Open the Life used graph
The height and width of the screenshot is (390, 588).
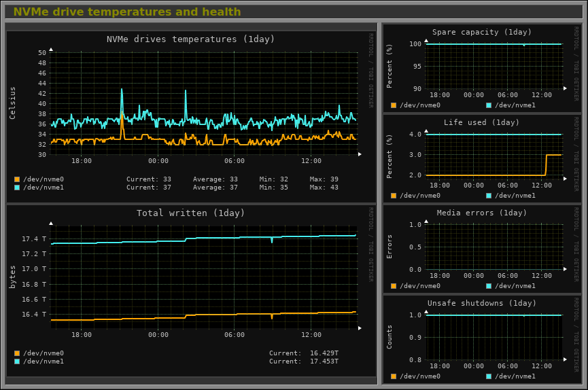click(482, 158)
